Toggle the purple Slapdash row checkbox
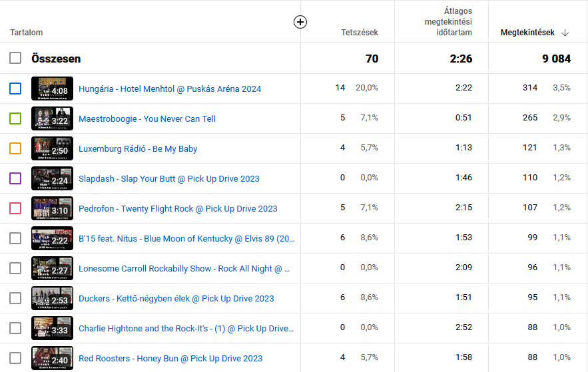Image resolution: width=588 pixels, height=372 pixels. 15,178
